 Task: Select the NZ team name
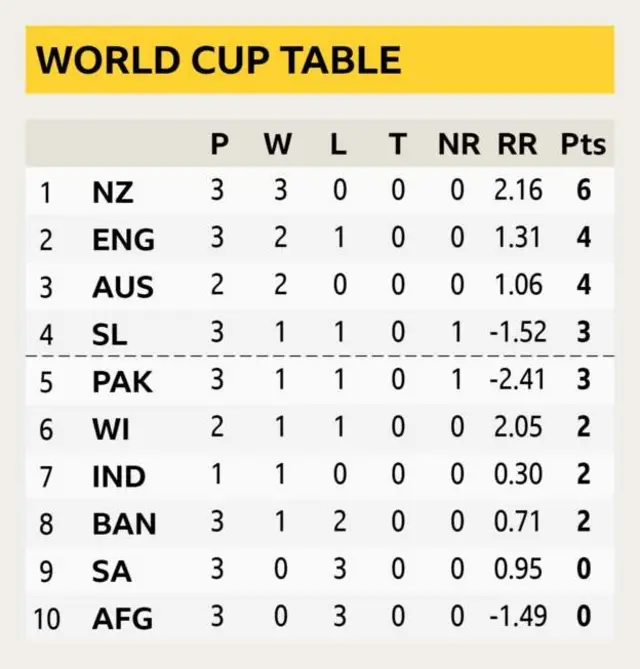pyautogui.click(x=111, y=191)
